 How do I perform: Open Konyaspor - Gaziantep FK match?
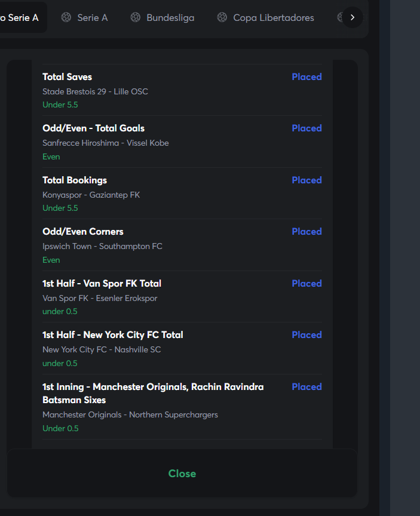point(91,195)
